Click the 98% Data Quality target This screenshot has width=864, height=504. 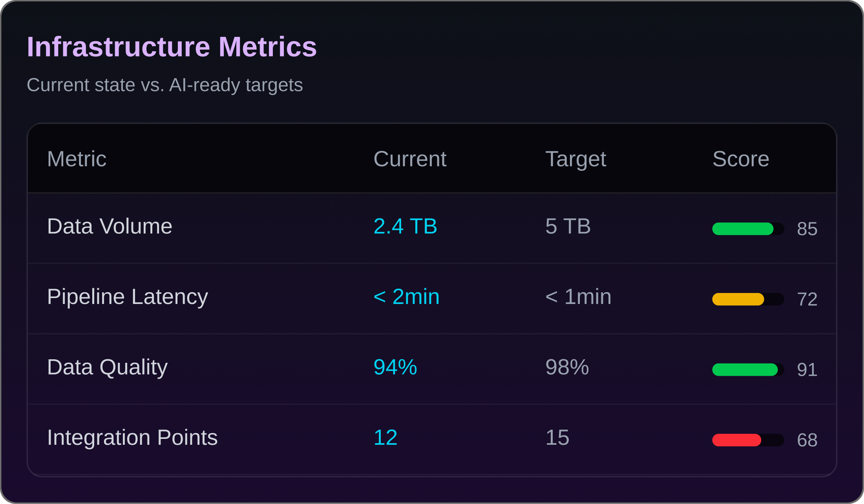(x=567, y=368)
